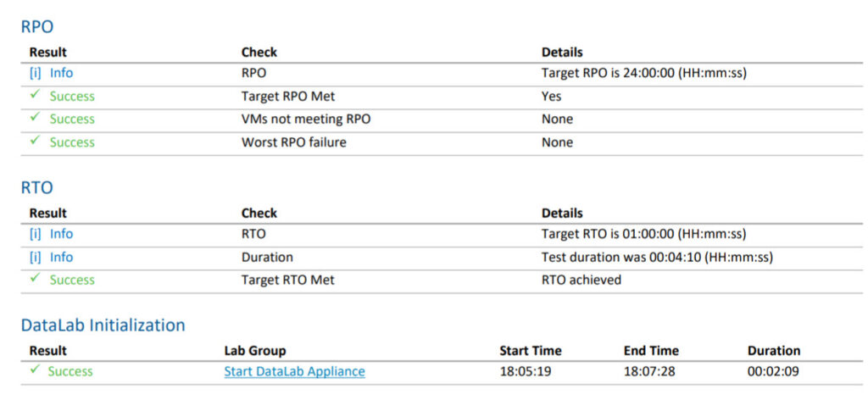This screenshot has height=400, width=868.
Task: Click the 00:02:09 duration value
Action: (773, 371)
